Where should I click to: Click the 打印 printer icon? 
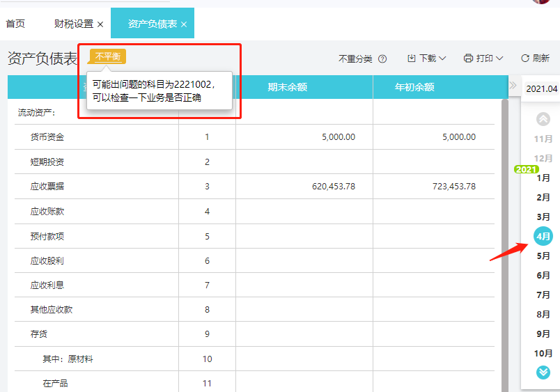click(x=468, y=58)
